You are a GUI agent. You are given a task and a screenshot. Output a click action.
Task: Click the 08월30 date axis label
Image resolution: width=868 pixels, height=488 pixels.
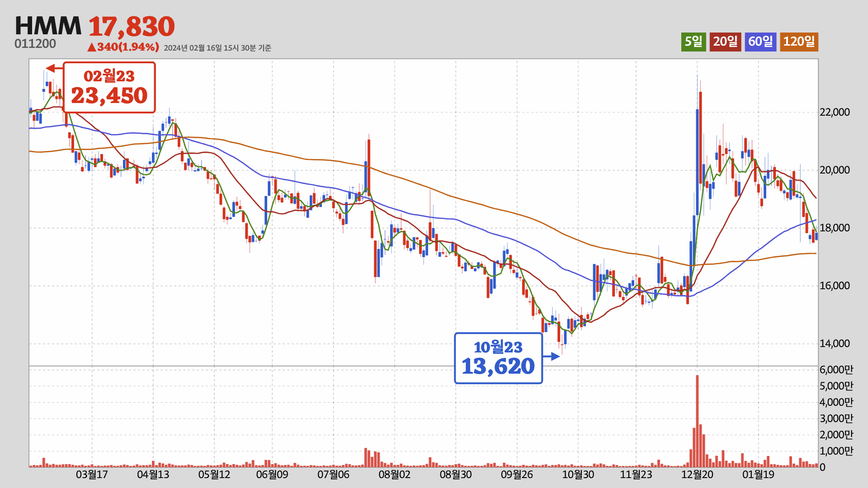coord(456,474)
